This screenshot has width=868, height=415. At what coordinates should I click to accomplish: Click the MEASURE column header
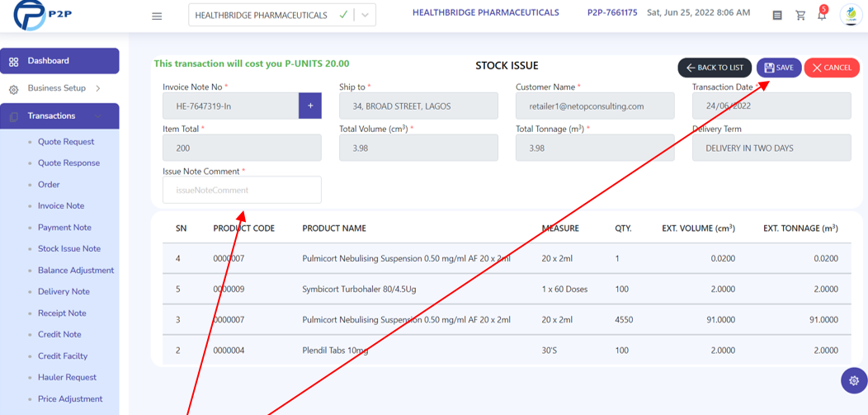(x=560, y=229)
